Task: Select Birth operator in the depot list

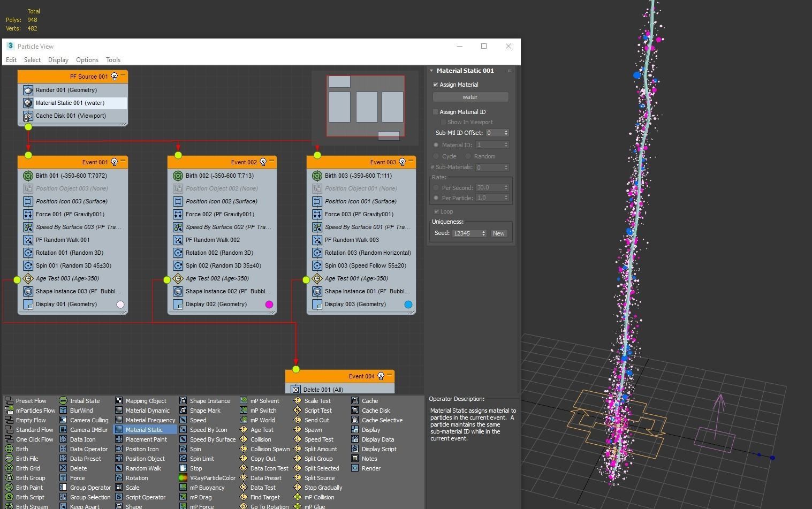Action: pyautogui.click(x=22, y=449)
